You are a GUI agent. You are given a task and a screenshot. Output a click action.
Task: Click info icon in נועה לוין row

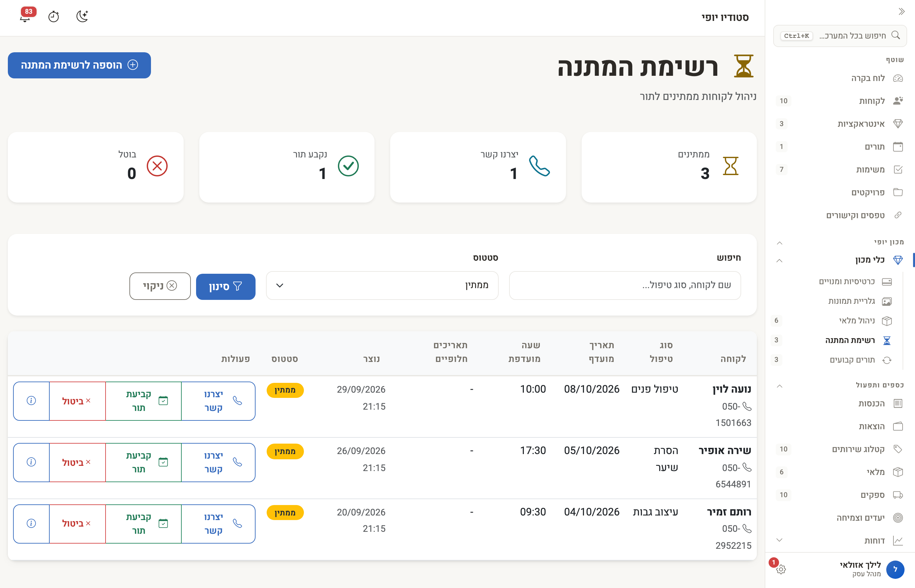coord(31,400)
